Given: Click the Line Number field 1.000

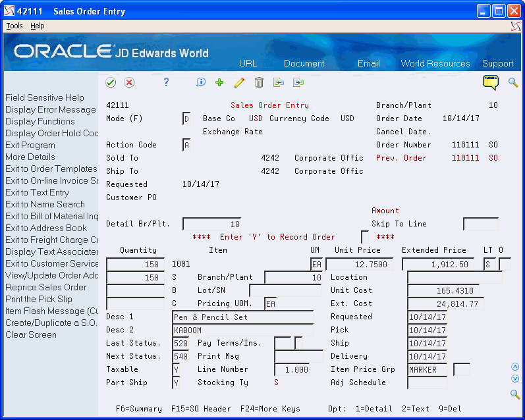Looking at the screenshot, I should click(x=292, y=369).
